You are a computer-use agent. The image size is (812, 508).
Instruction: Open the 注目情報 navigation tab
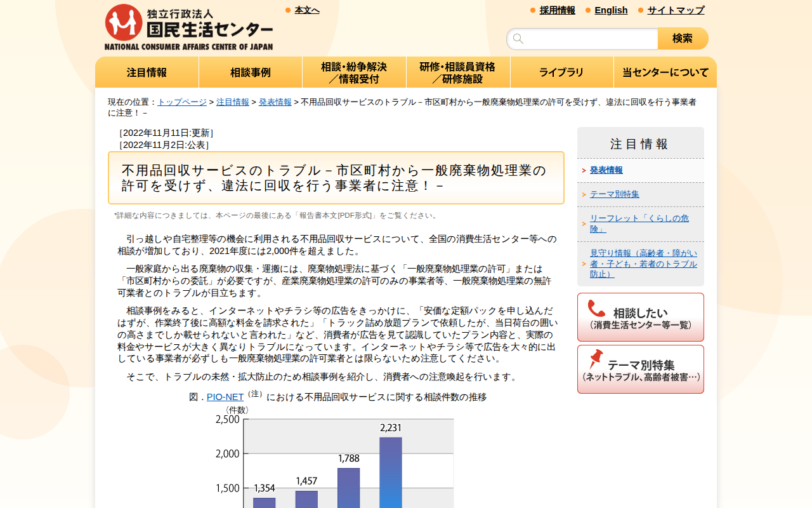pyautogui.click(x=147, y=72)
